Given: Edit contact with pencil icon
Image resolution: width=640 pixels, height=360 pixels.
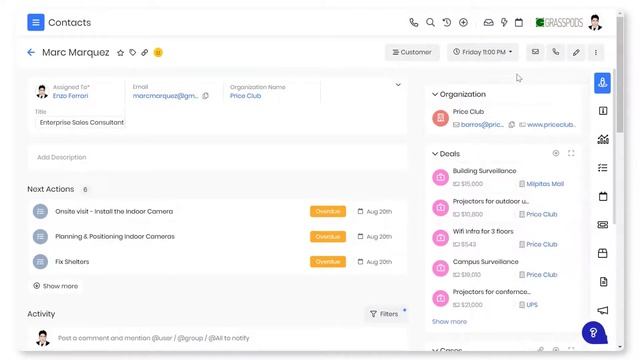Looking at the screenshot, I should [x=576, y=52].
